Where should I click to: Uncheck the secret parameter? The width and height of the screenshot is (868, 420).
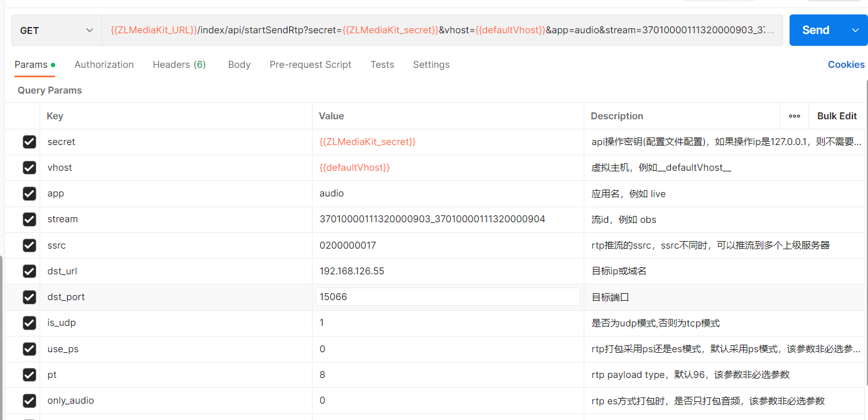click(x=29, y=142)
